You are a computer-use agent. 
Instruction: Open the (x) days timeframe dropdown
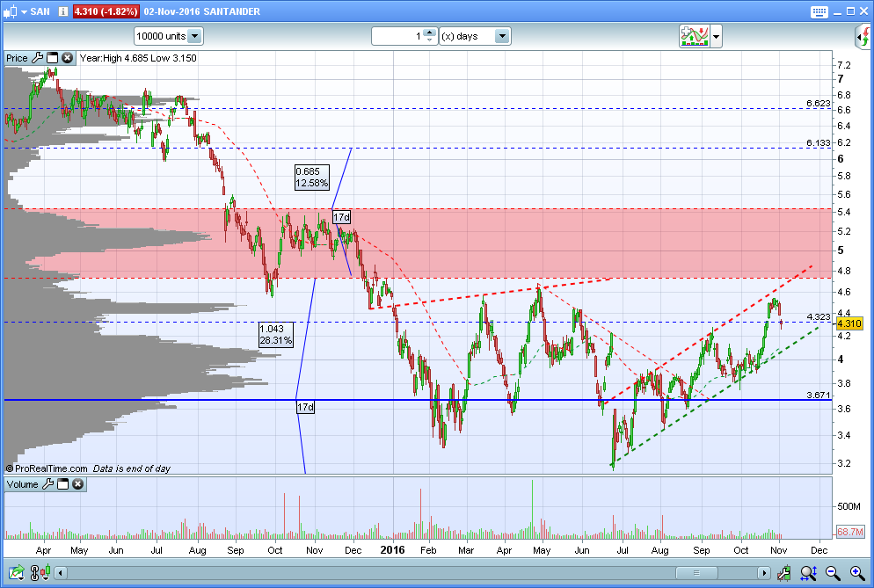pyautogui.click(x=502, y=36)
